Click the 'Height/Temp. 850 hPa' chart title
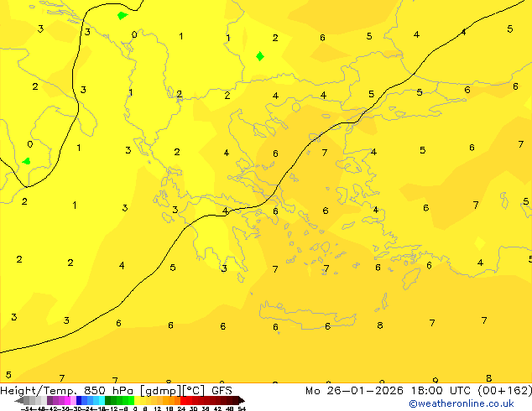This screenshot has width=532, height=411. 67,390
